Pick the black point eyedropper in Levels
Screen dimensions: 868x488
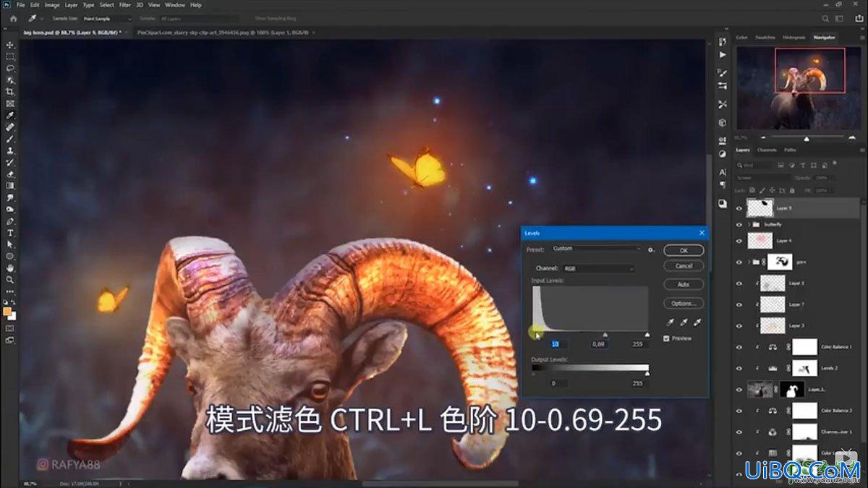click(x=669, y=322)
